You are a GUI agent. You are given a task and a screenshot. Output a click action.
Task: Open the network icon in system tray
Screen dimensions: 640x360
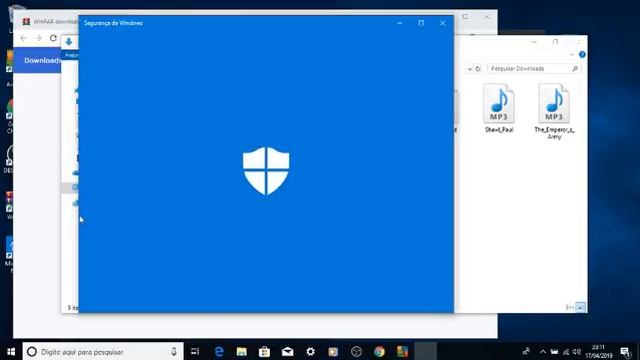pyautogui.click(x=566, y=351)
